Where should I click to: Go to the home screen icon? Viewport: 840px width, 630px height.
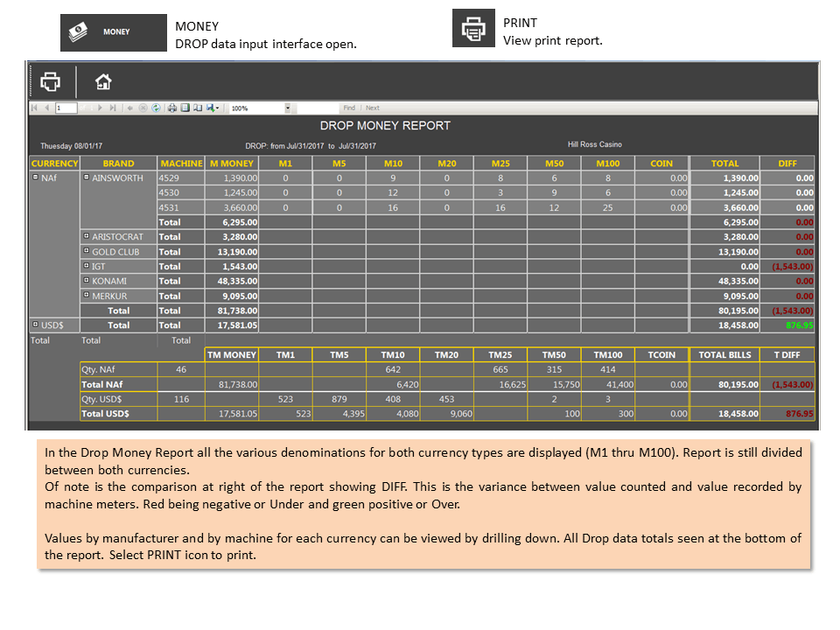pyautogui.click(x=103, y=82)
